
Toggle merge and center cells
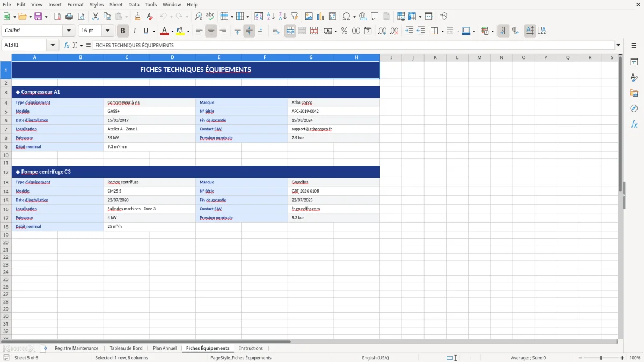[x=290, y=31]
